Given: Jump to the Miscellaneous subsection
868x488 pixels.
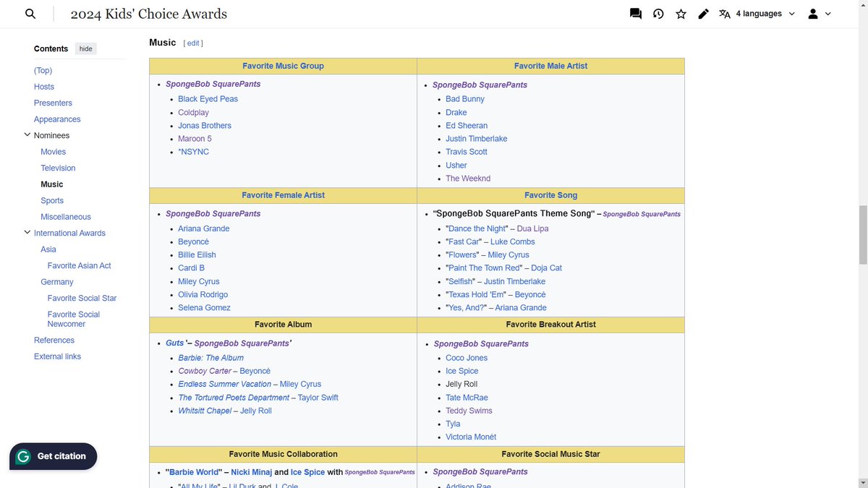Looking at the screenshot, I should pos(66,217).
